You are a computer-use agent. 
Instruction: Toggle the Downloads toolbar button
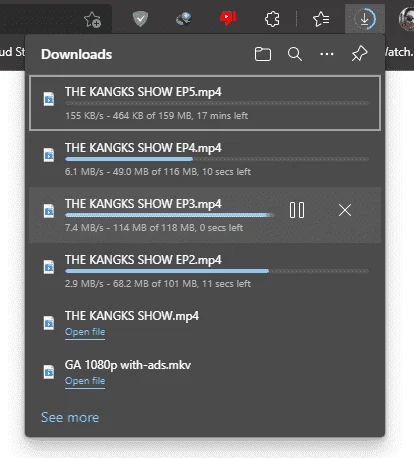pos(365,19)
